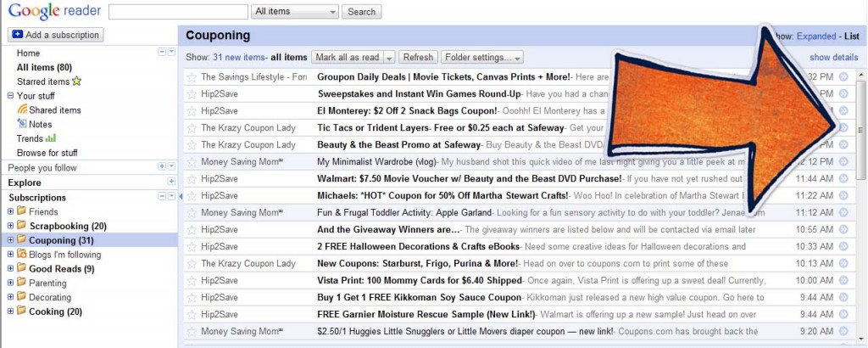Click the Good Reads folder icon
This screenshot has height=348, width=868.
click(x=21, y=268)
